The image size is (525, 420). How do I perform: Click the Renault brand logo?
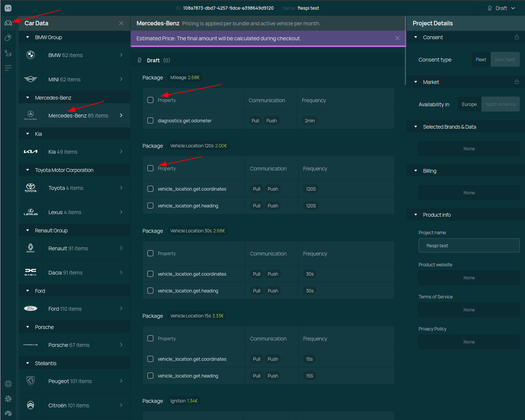tap(31, 248)
